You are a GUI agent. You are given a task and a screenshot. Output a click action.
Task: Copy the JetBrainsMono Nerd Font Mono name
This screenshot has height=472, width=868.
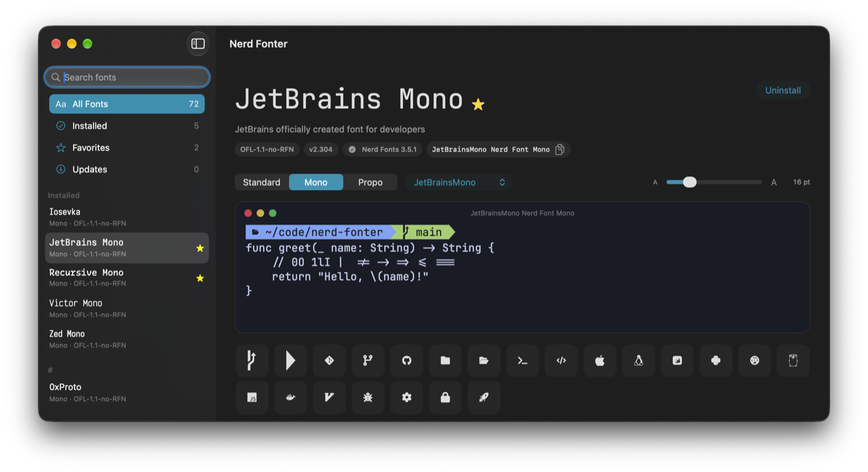click(560, 149)
